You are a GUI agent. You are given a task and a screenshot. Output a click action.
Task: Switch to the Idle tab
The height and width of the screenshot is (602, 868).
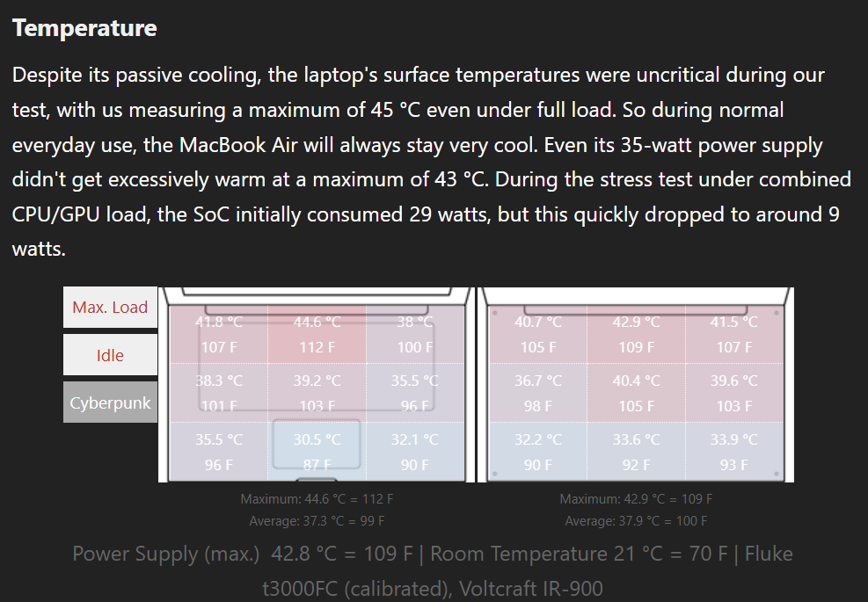pos(110,355)
